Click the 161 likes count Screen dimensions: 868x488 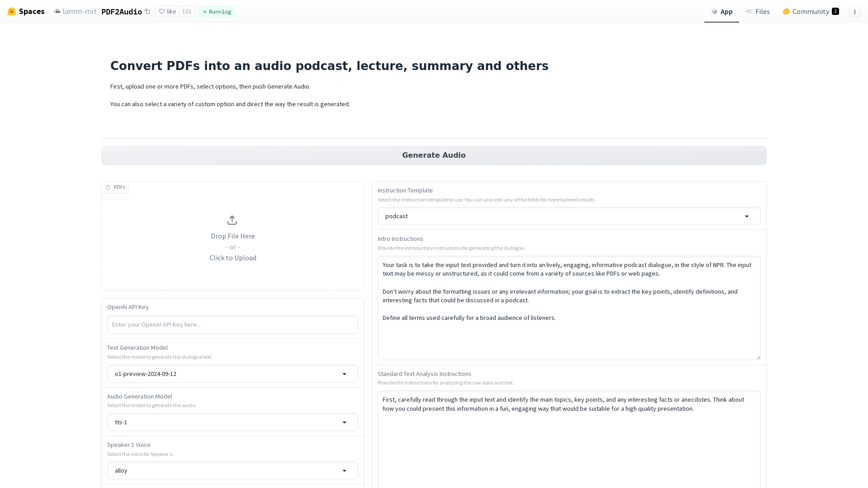187,11
